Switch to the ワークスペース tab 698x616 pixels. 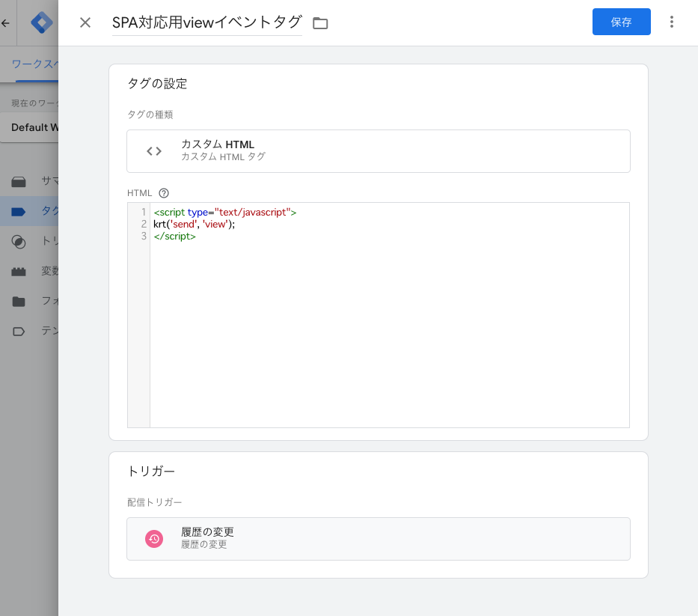(x=34, y=64)
